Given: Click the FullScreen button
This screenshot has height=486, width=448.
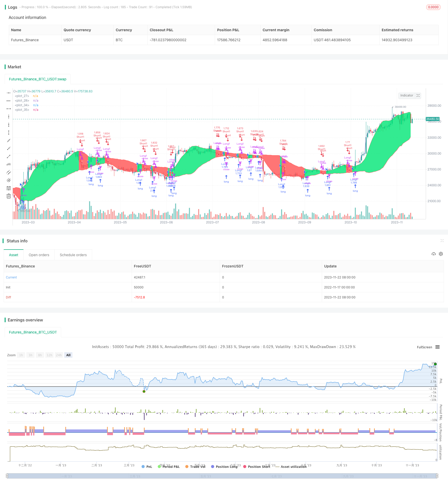Looking at the screenshot, I should pos(424,347).
